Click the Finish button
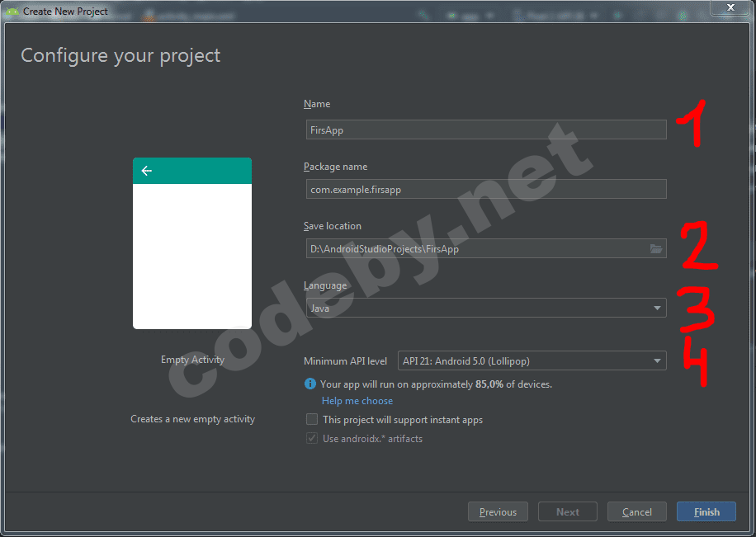This screenshot has height=537, width=756. [x=706, y=511]
